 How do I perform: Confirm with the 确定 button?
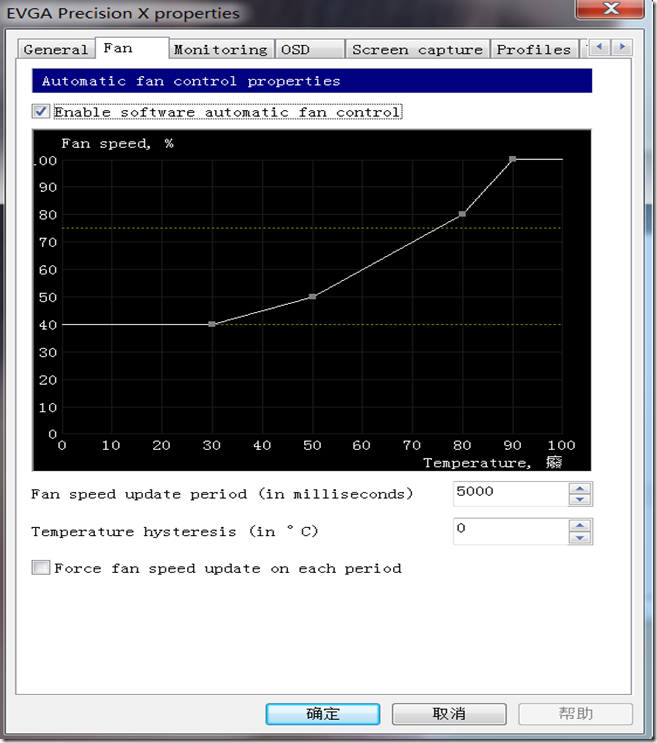tap(323, 714)
